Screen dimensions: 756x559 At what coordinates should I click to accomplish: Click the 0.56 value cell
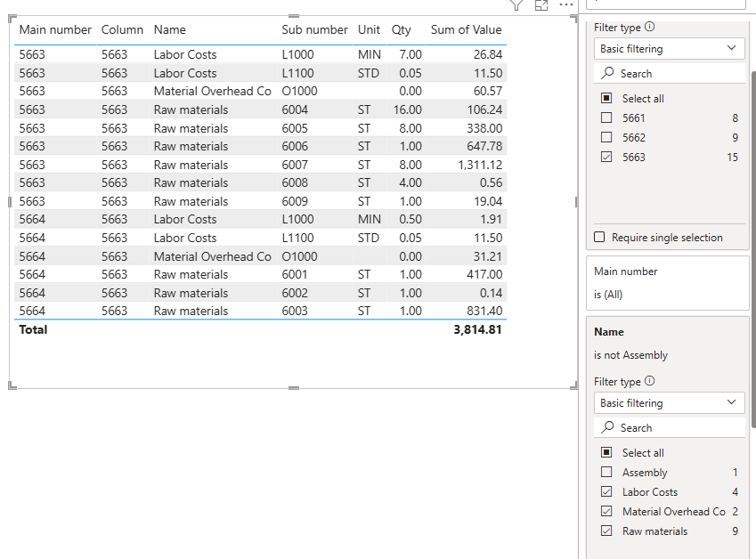(x=491, y=182)
